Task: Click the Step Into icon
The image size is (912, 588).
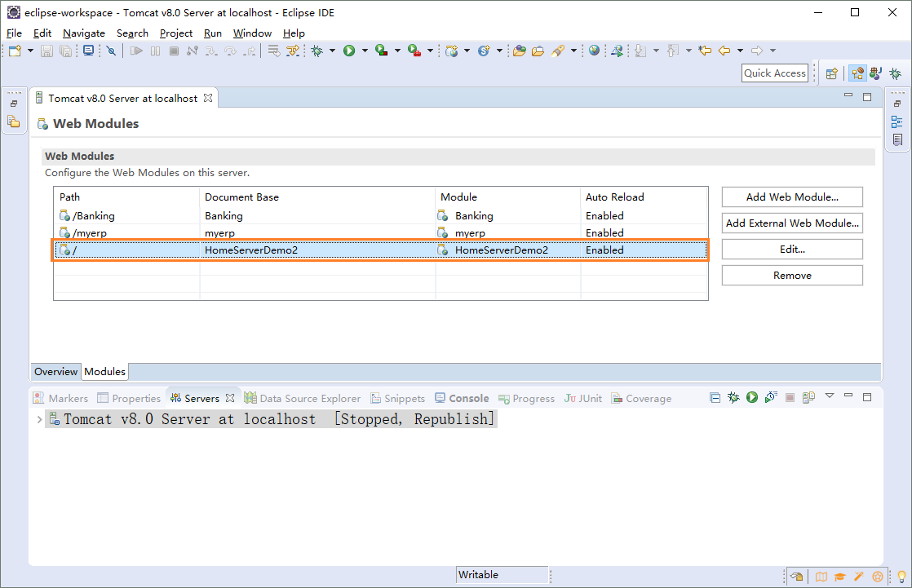Action: [211, 51]
